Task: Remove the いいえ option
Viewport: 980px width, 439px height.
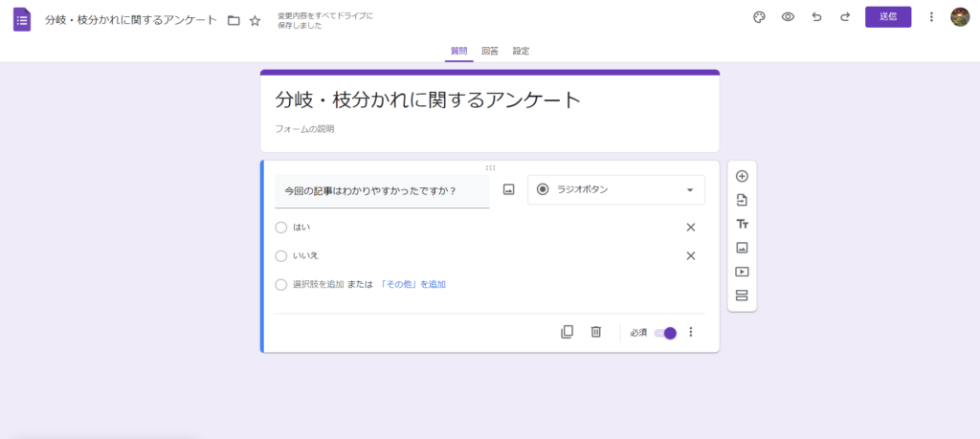Action: (691, 256)
